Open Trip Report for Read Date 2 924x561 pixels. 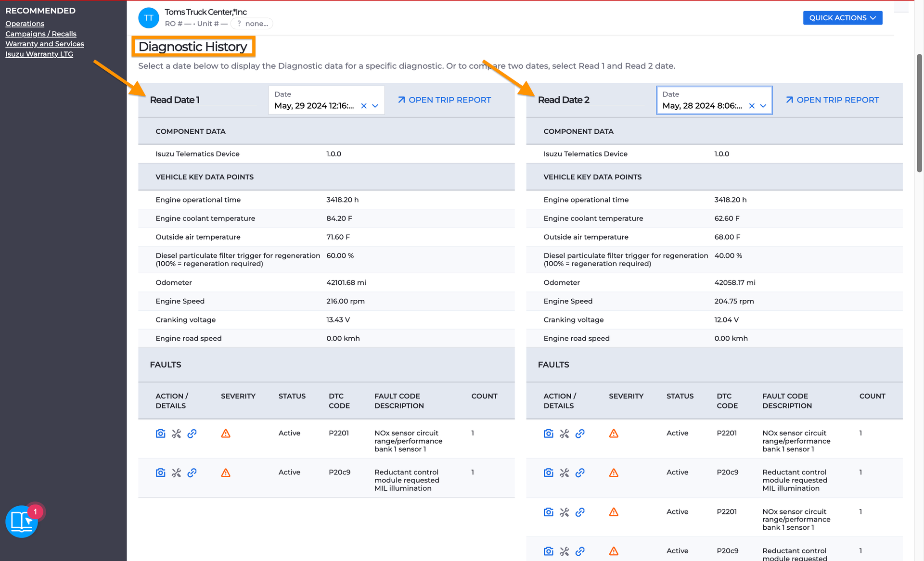tap(832, 100)
